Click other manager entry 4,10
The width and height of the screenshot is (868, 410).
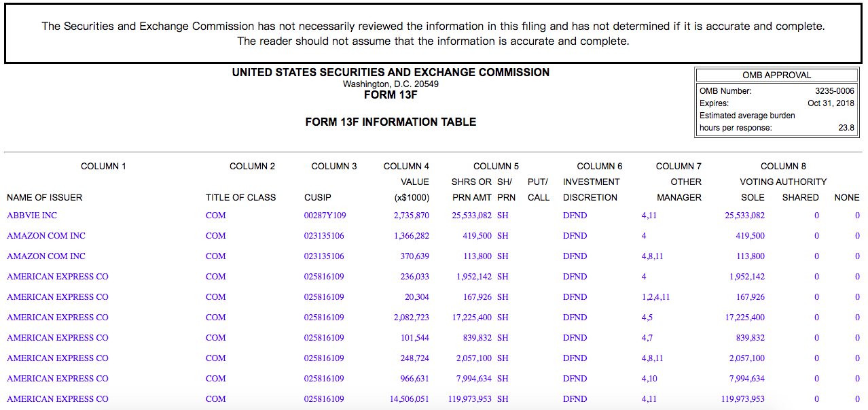click(649, 379)
